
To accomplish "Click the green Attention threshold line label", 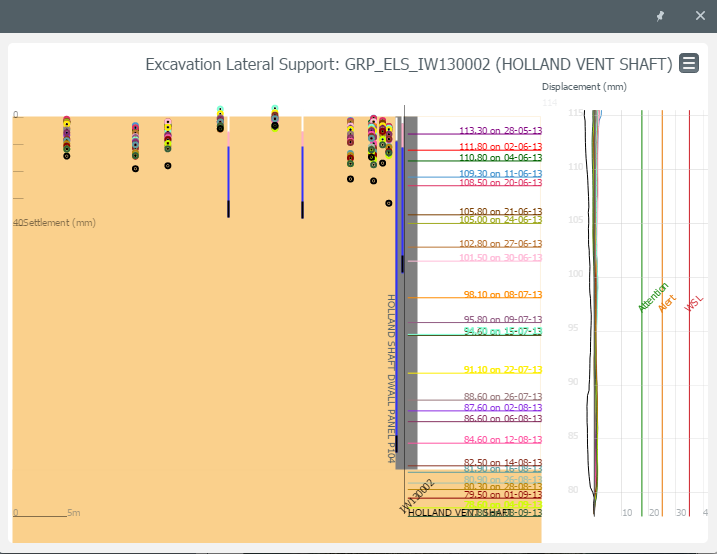I will (x=653, y=297).
